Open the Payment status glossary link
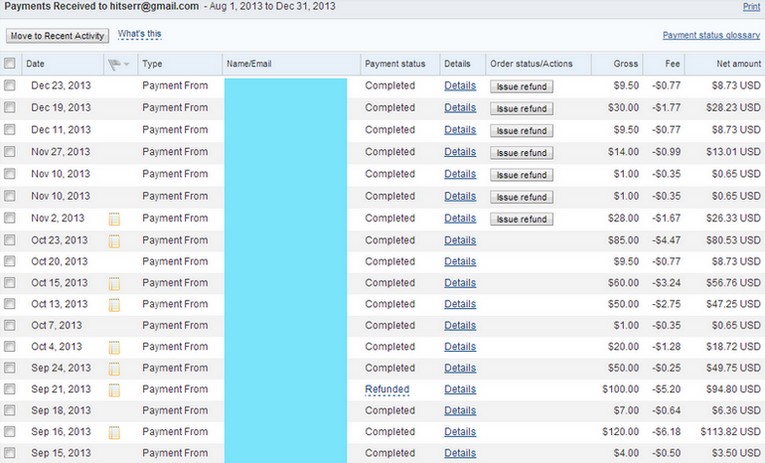The width and height of the screenshot is (765, 463). (711, 35)
